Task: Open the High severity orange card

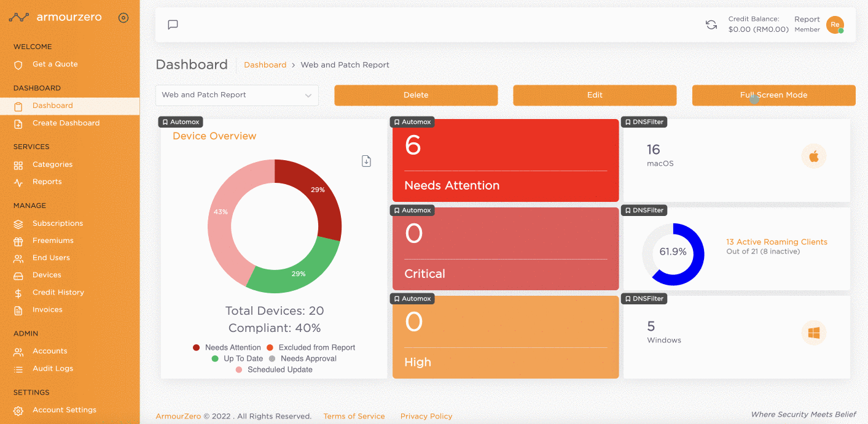Action: click(506, 337)
